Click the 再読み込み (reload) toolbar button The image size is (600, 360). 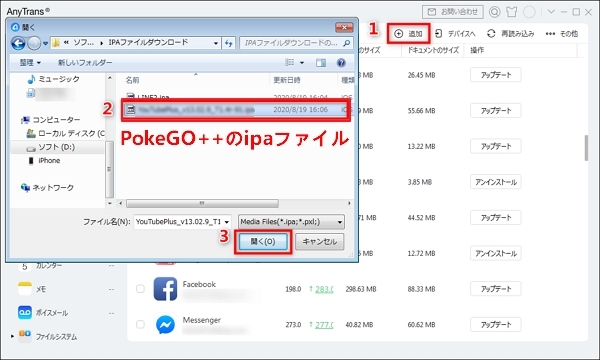pyautogui.click(x=511, y=34)
